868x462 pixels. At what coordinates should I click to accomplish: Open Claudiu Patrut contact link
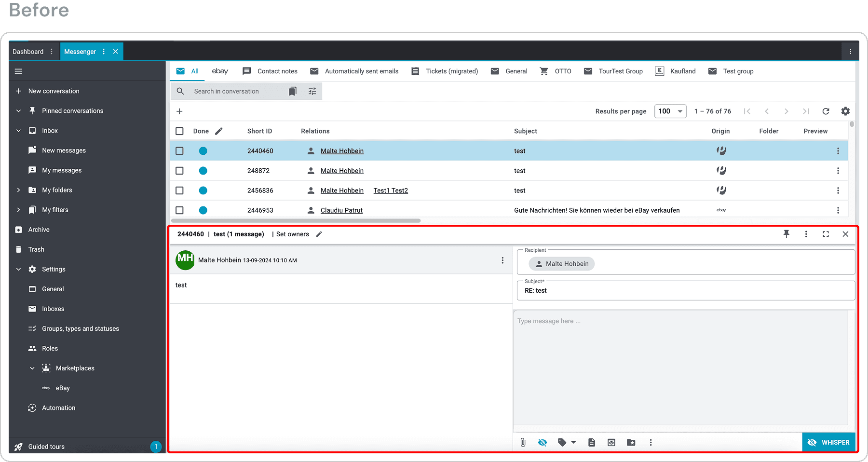coord(341,210)
